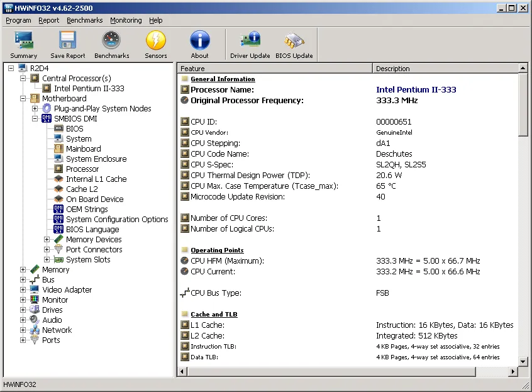Select the R2D4 computer icon

click(x=23, y=68)
